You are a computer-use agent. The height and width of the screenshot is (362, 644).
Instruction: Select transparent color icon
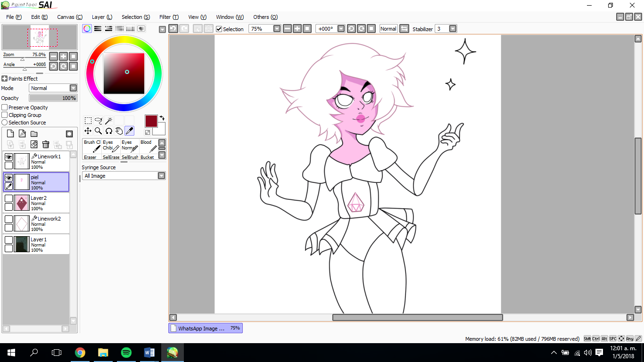click(148, 132)
